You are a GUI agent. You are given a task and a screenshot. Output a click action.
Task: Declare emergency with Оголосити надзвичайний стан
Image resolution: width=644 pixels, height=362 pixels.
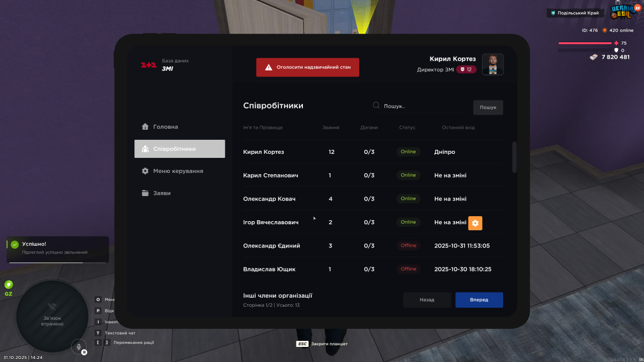[x=307, y=67]
